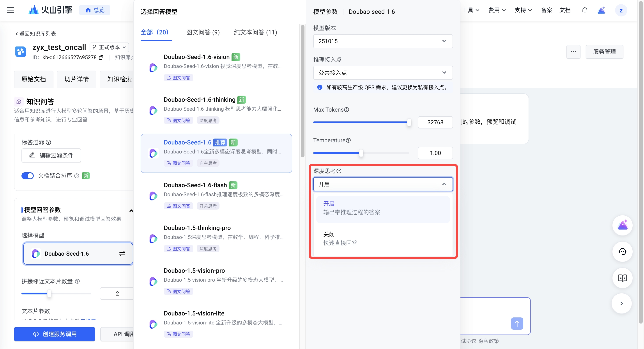Viewport: 644px width, 349px height.
Task: Open the 模型版本 251015 dropdown
Action: click(383, 41)
